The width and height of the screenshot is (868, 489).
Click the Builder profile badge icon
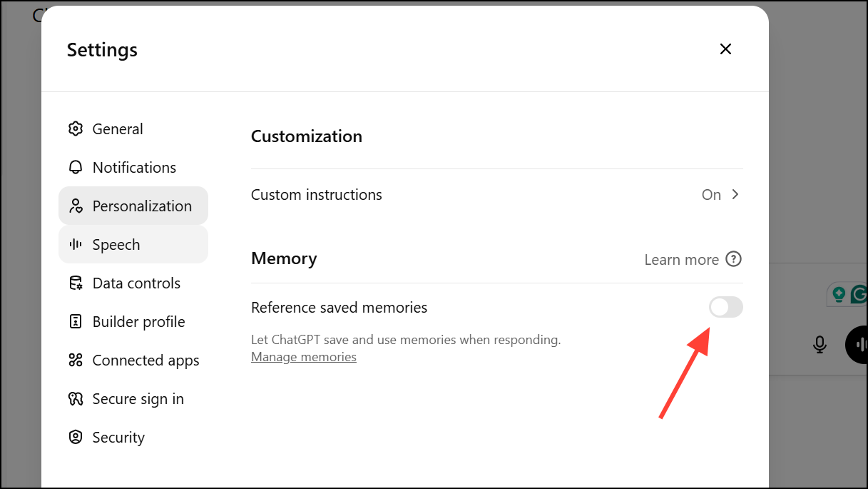click(x=76, y=322)
